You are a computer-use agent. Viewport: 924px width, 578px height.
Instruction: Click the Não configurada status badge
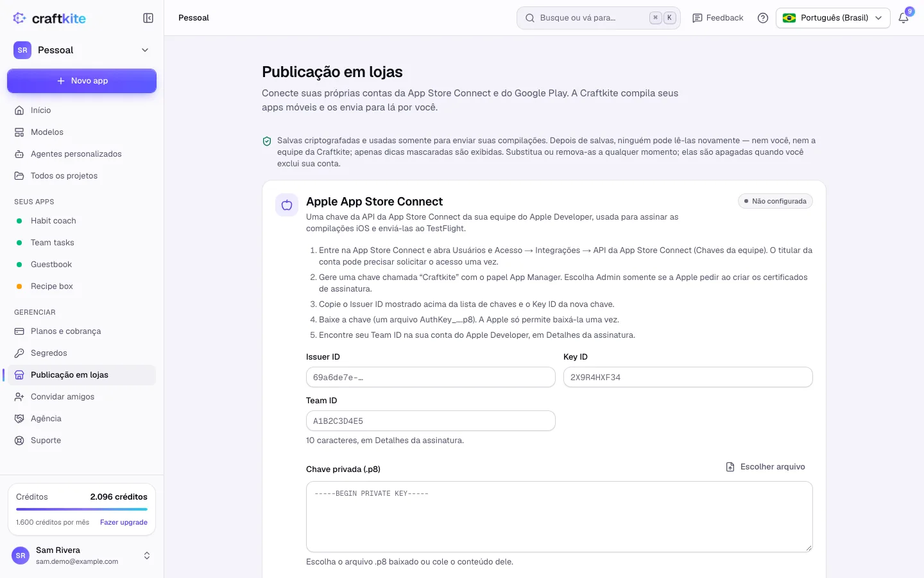pos(775,201)
